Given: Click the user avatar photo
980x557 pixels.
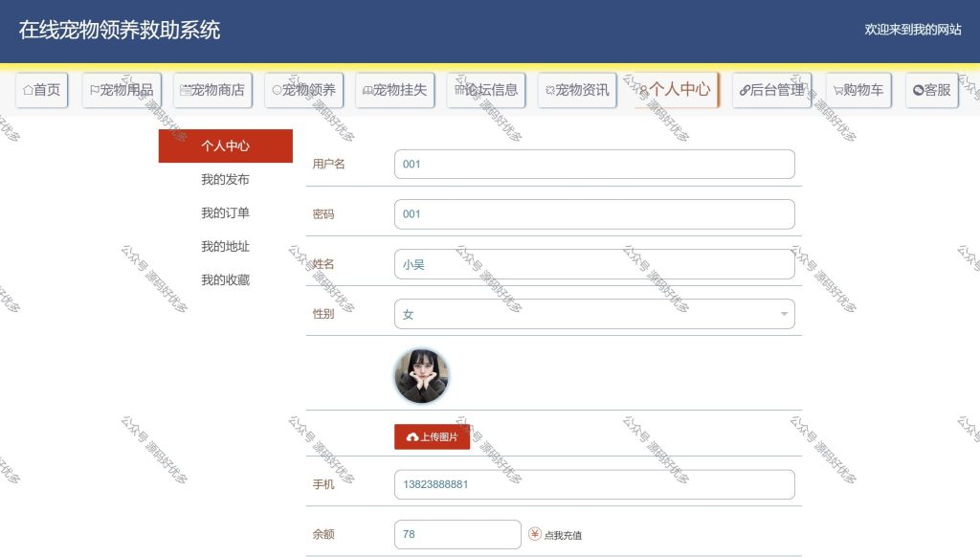Looking at the screenshot, I should pyautogui.click(x=422, y=376).
